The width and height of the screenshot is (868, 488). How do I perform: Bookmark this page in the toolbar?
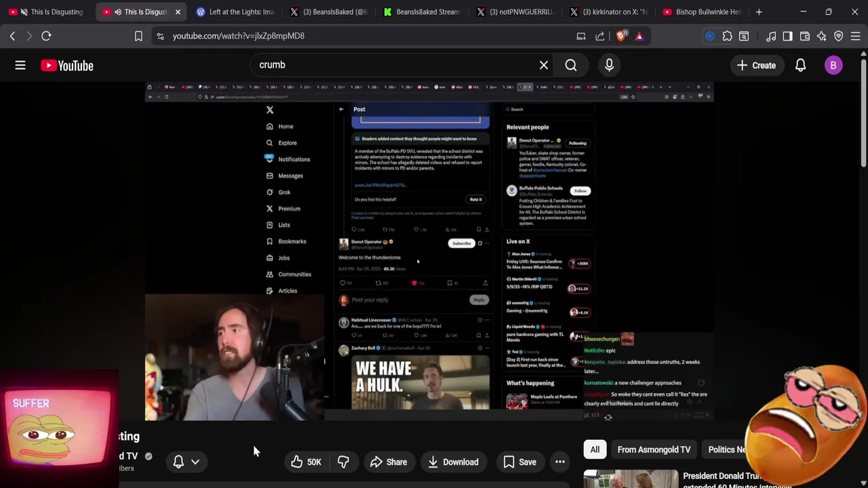pyautogui.click(x=138, y=36)
